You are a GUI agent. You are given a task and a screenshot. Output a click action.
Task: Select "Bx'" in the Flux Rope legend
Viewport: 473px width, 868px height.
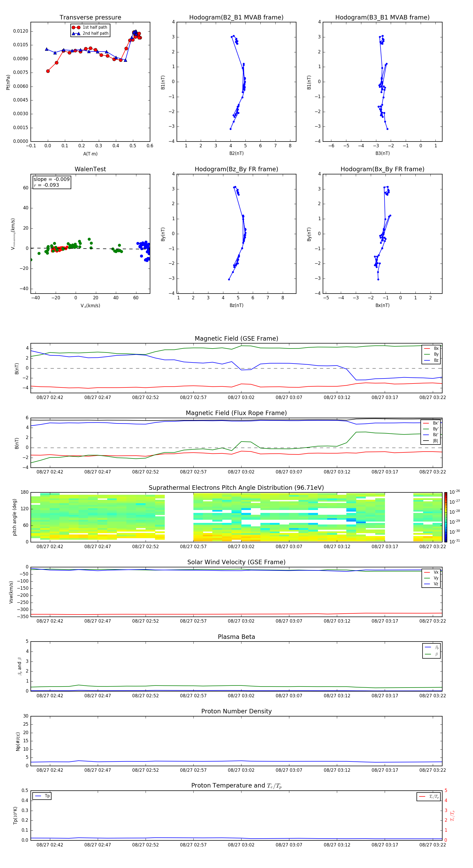[x=431, y=423]
